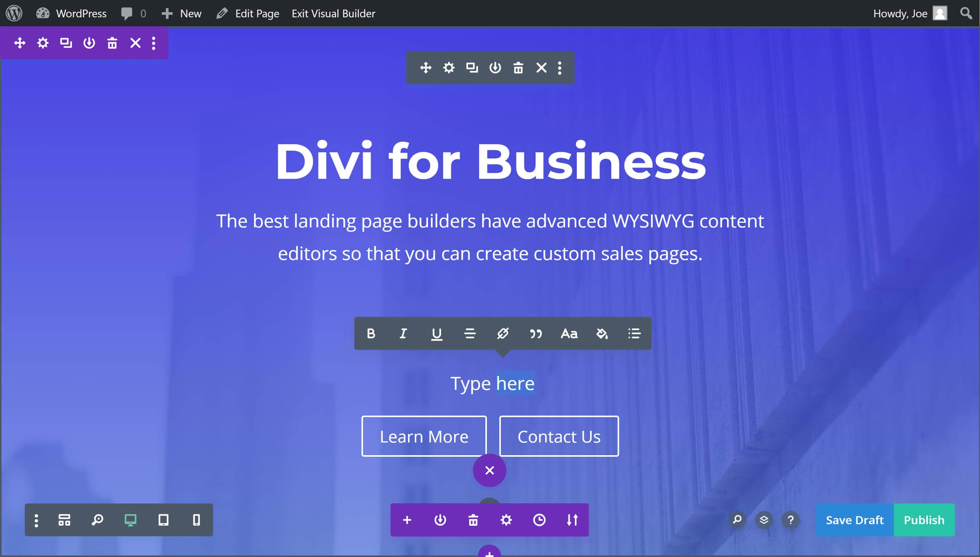Select the Italic formatting icon

(x=403, y=334)
